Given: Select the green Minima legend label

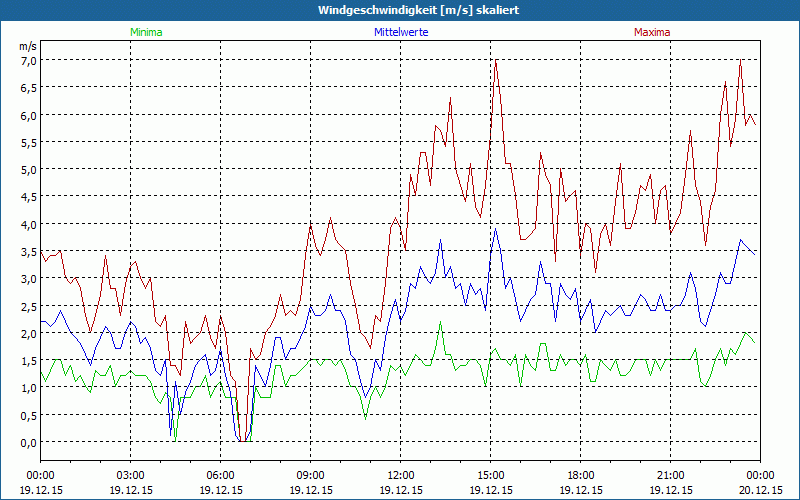Looking at the screenshot, I should point(146,32).
